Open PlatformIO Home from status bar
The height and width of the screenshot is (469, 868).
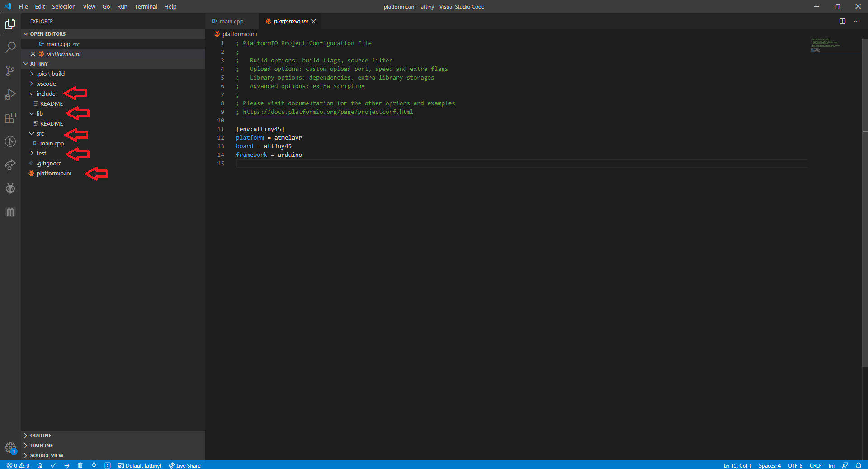coord(40,465)
